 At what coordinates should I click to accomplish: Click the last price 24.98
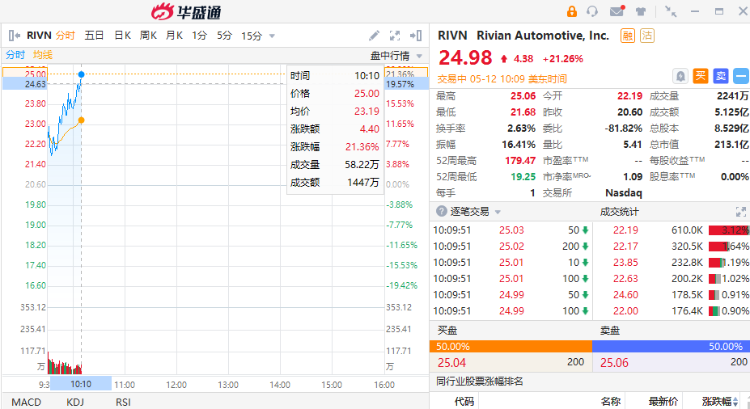[465, 58]
